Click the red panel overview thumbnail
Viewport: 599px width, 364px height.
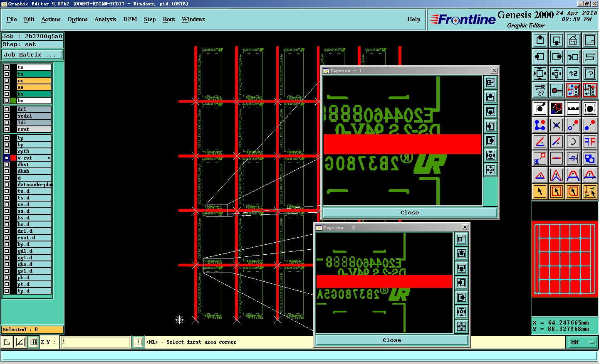(x=564, y=259)
